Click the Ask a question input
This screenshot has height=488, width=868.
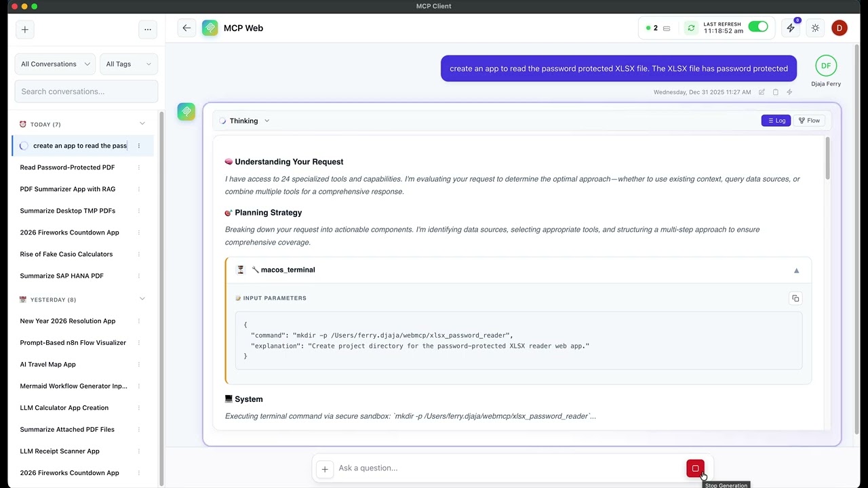point(509,468)
